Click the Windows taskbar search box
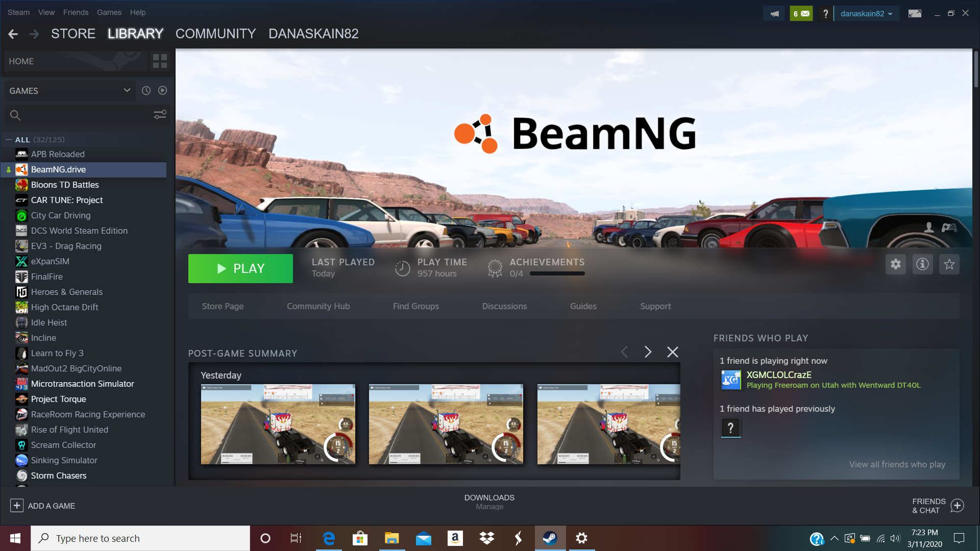This screenshot has height=551, width=980. [140, 538]
